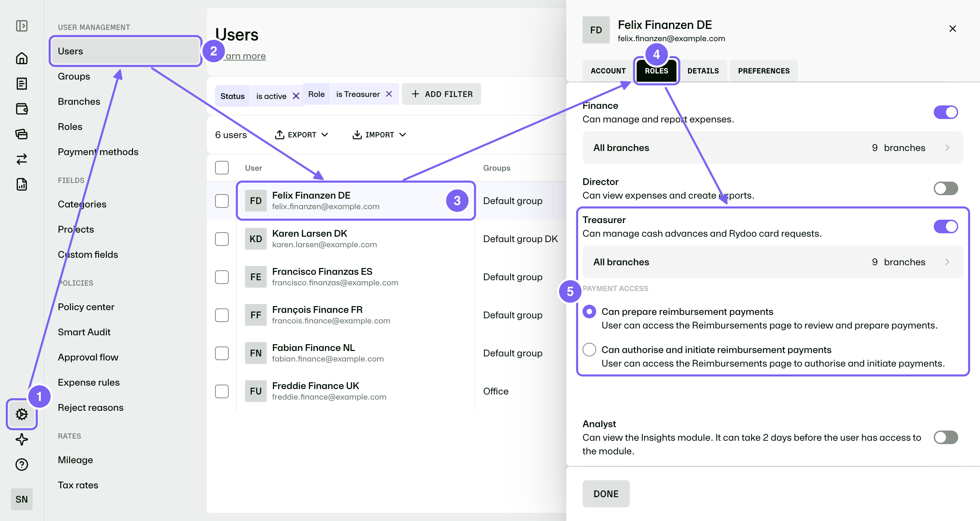Select 'Can authorise and initiate reimbursement payments' radio

click(x=589, y=350)
